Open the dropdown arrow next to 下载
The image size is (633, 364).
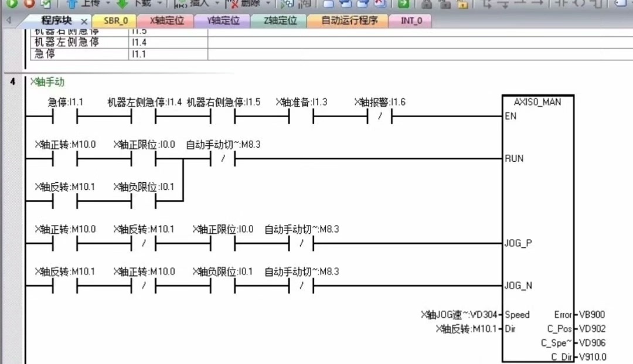(159, 4)
